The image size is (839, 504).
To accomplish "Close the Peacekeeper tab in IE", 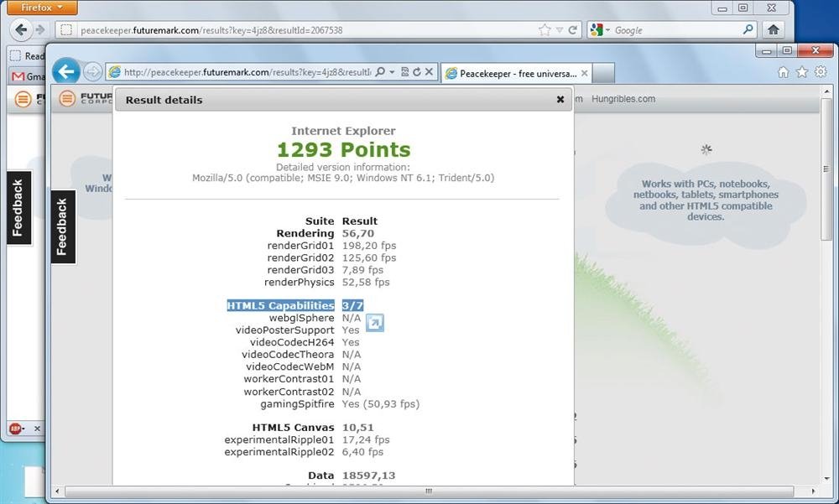I will click(584, 73).
